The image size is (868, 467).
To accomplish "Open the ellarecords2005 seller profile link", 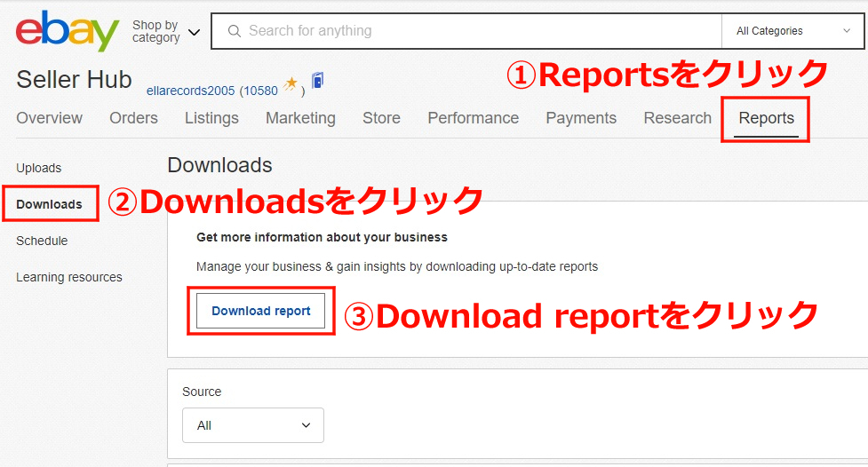I will [x=190, y=91].
